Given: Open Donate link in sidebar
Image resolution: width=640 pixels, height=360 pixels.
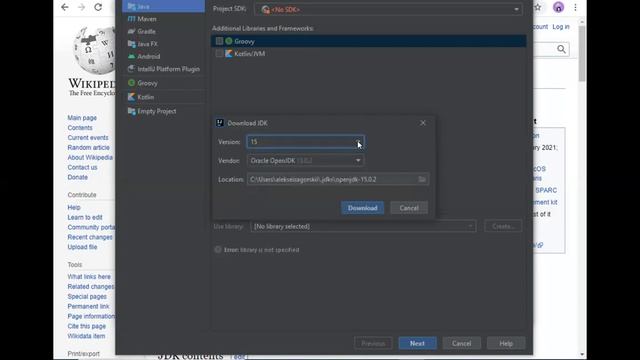Looking at the screenshot, I should pyautogui.click(x=78, y=177).
